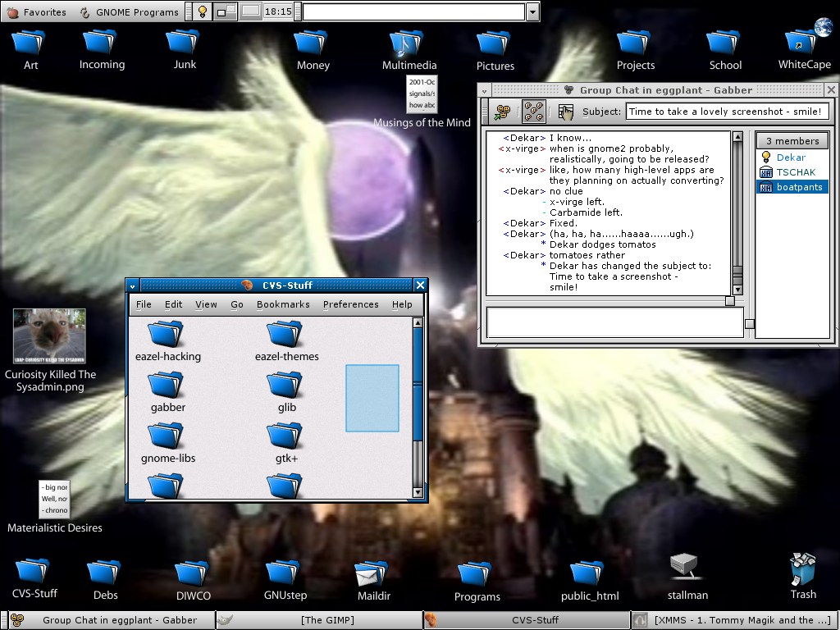Open the DIWCO desktop folder
This screenshot has height=630, width=840.
pos(193,580)
